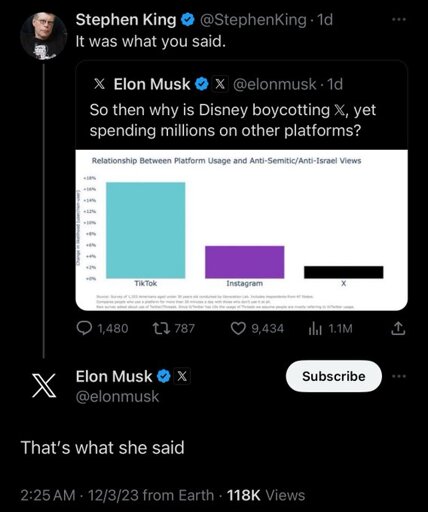
Task: Reply via the comment icon showing 1,480
Action: click(x=84, y=328)
